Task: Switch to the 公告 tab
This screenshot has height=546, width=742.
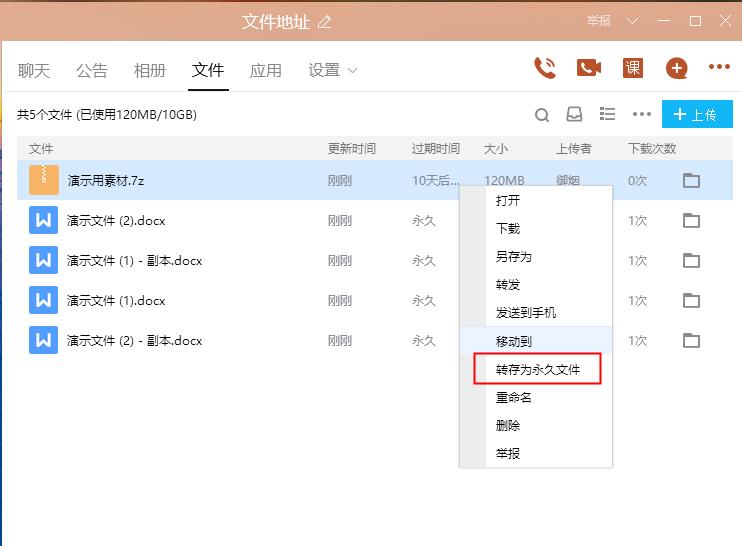Action: point(92,70)
